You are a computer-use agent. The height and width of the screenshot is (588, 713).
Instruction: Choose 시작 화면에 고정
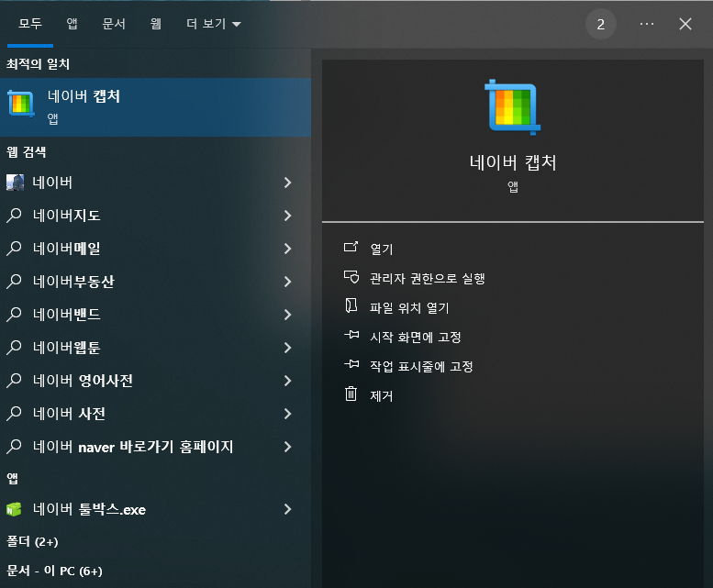tap(415, 338)
